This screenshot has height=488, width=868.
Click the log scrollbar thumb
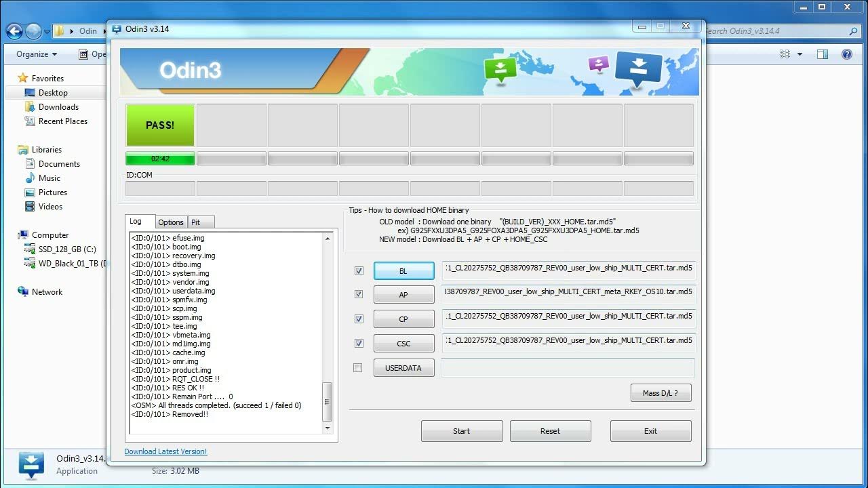328,402
